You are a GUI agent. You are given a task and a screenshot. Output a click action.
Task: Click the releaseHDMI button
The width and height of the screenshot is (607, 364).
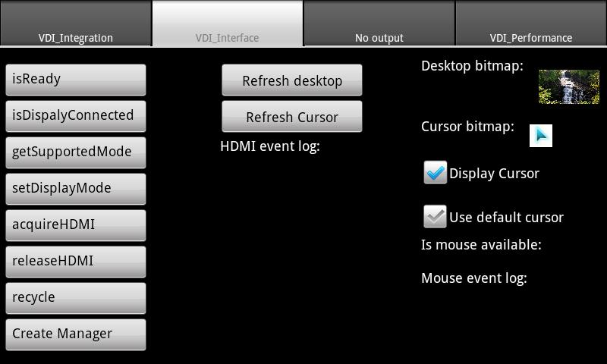pyautogui.click(x=76, y=262)
